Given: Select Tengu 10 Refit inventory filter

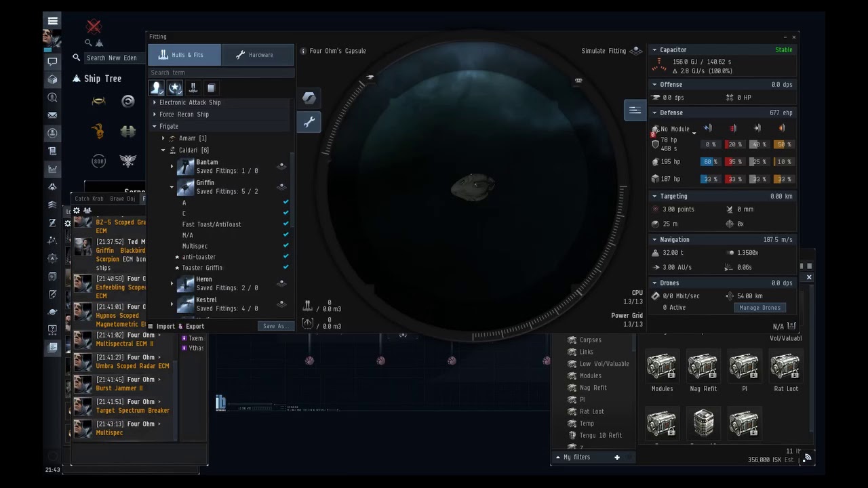Looking at the screenshot, I should (x=600, y=435).
